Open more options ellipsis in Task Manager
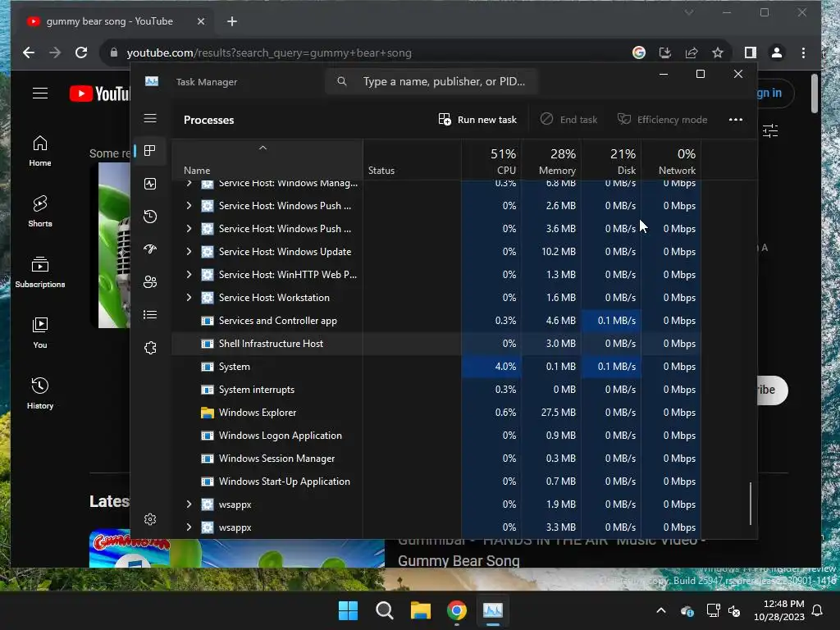840x630 pixels. 736,120
